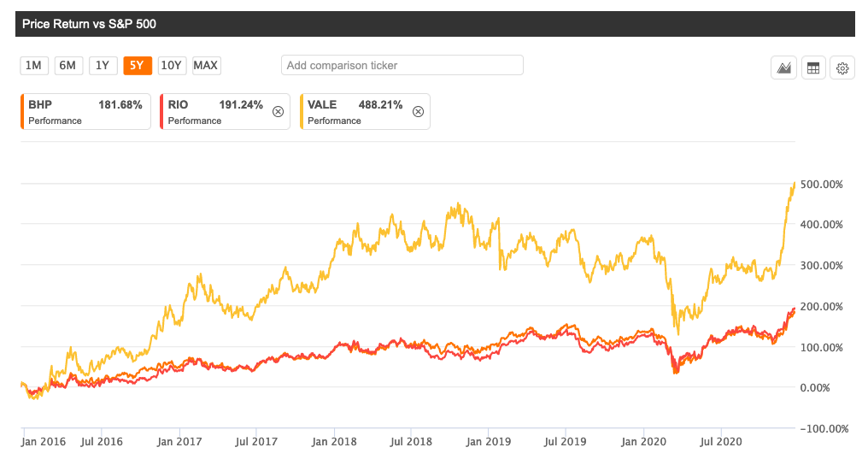Click the Jan 2019 x-axis label
This screenshot has height=465, width=868.
489,442
